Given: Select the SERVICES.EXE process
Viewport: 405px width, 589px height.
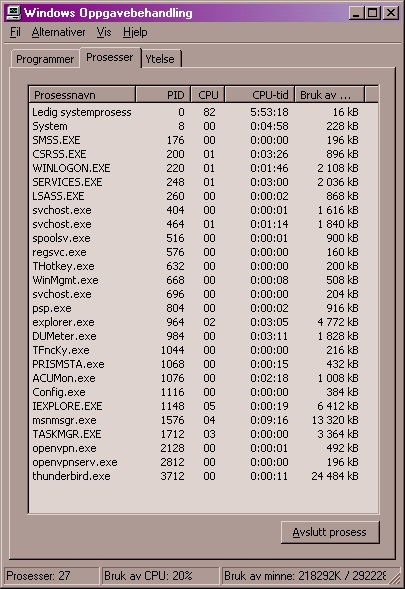Looking at the screenshot, I should tap(203, 182).
